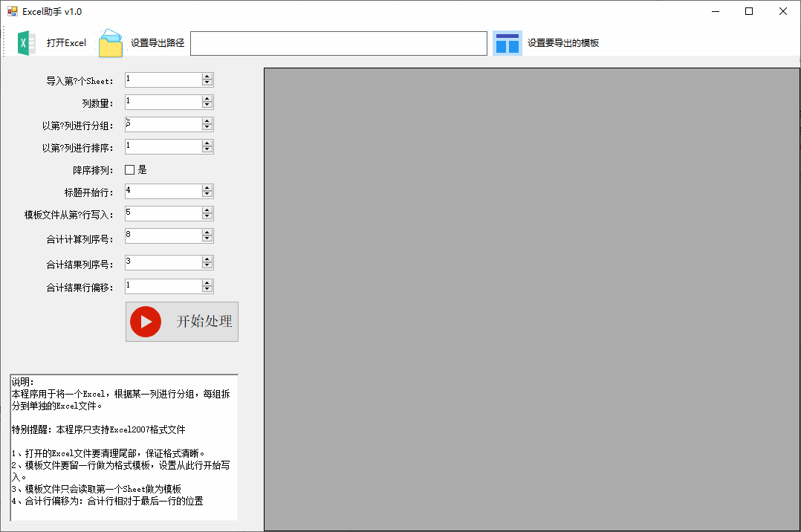Decrease the 列数量 value with down arrow
801x532 pixels.
[x=207, y=106]
